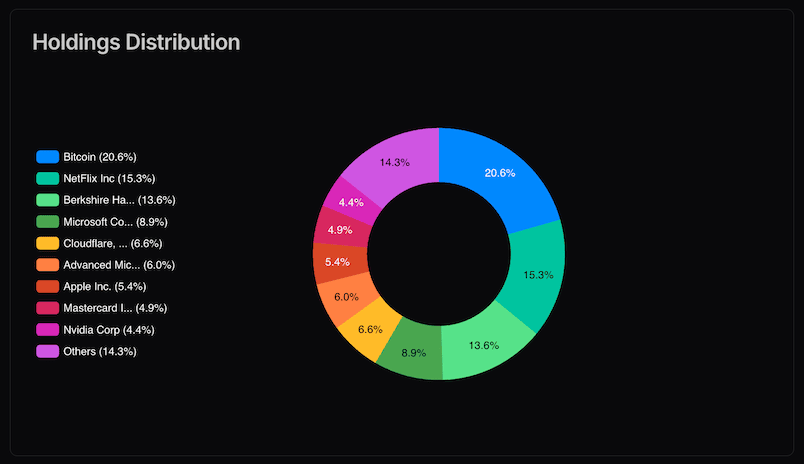Hide Others (14.3%) via legend label
804x464 pixels.
99,351
